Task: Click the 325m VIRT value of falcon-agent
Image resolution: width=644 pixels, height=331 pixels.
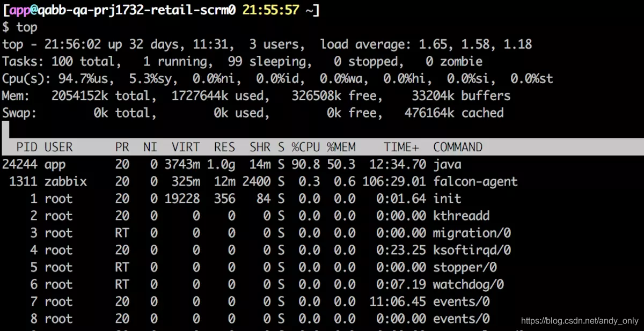Action: [x=186, y=181]
